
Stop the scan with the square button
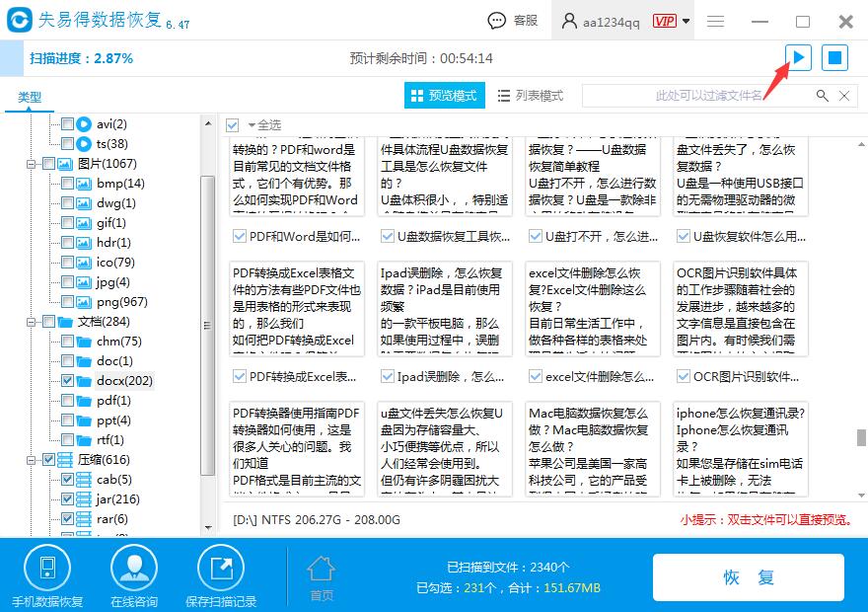click(x=834, y=57)
